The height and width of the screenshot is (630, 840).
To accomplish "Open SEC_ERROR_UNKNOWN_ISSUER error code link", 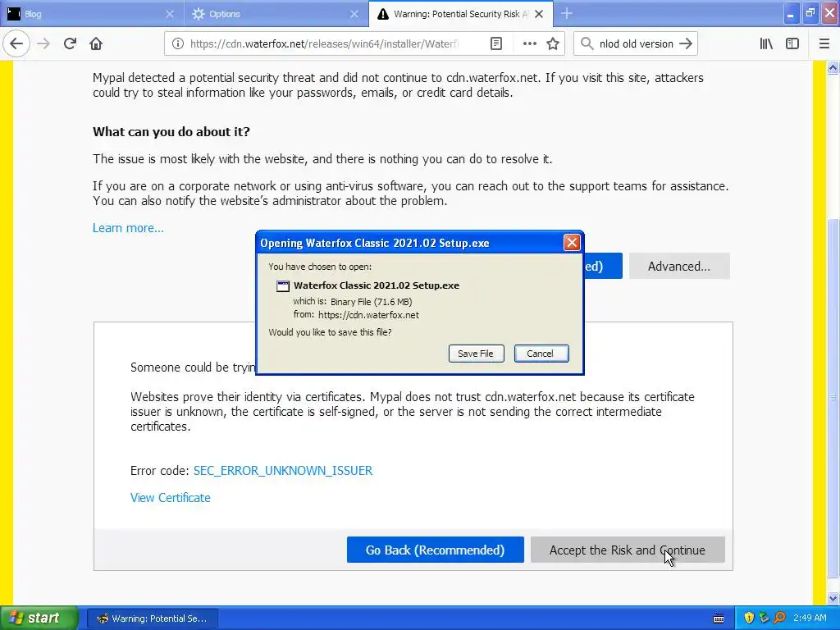I will tap(282, 470).
